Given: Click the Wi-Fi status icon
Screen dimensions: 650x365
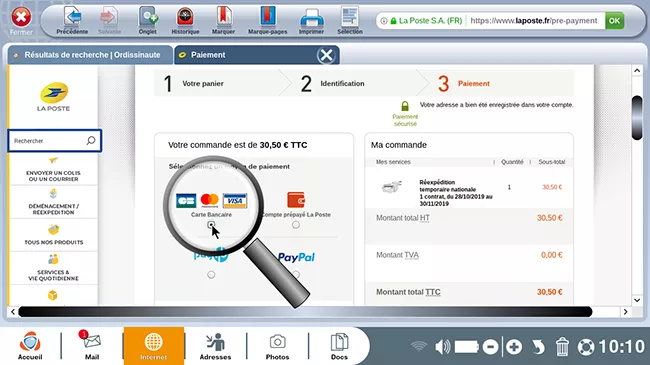Looking at the screenshot, I should 419,346.
